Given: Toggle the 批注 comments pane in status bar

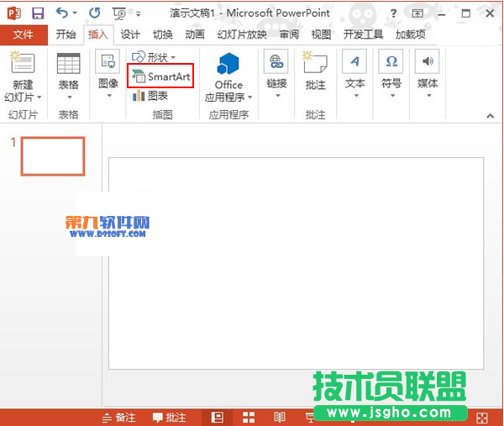Looking at the screenshot, I should pyautogui.click(x=170, y=418).
